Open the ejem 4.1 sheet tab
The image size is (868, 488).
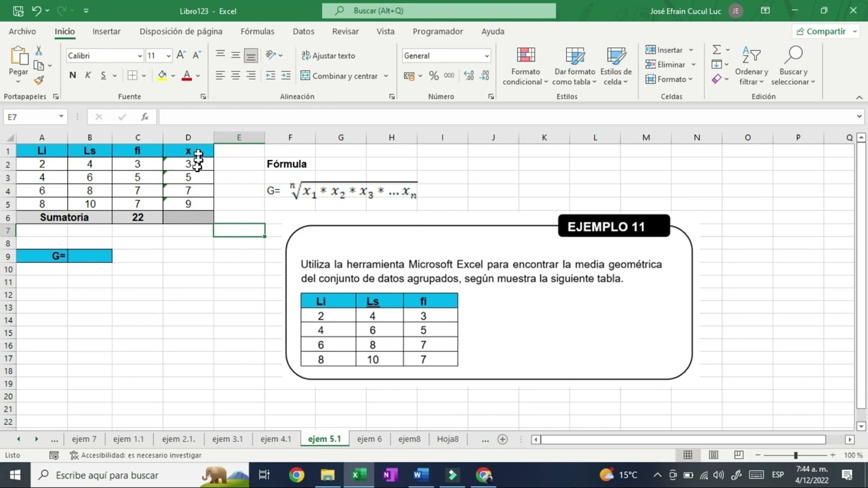click(276, 439)
